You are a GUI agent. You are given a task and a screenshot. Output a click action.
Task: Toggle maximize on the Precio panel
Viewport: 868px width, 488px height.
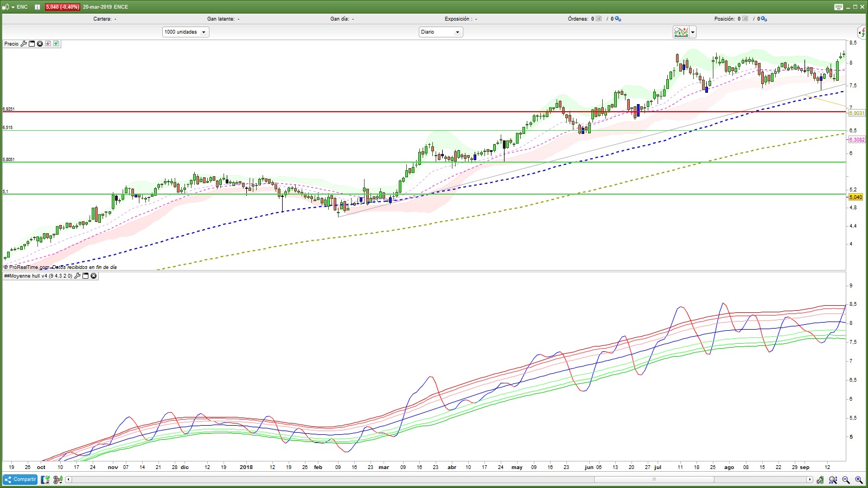click(x=31, y=44)
